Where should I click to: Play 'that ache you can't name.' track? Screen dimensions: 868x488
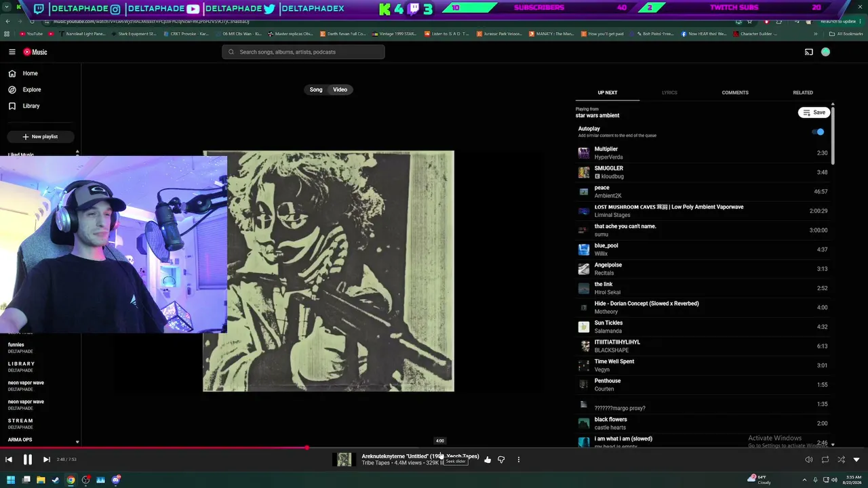coord(703,230)
